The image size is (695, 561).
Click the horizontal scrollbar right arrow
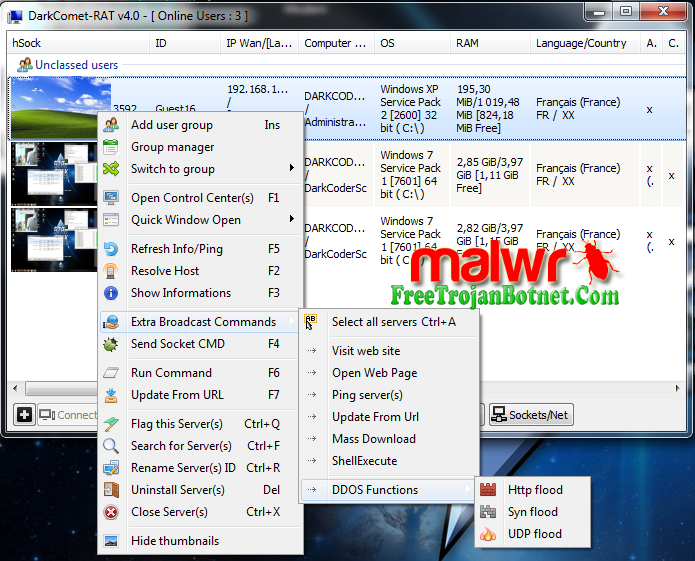tap(677, 389)
